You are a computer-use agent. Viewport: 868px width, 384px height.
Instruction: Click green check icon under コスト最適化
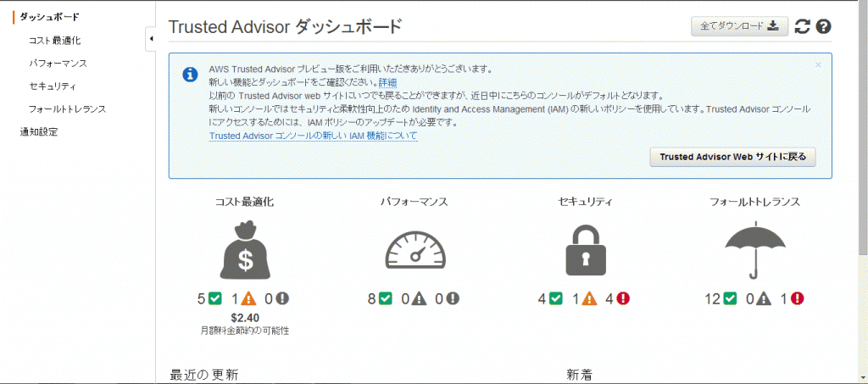coord(215,299)
